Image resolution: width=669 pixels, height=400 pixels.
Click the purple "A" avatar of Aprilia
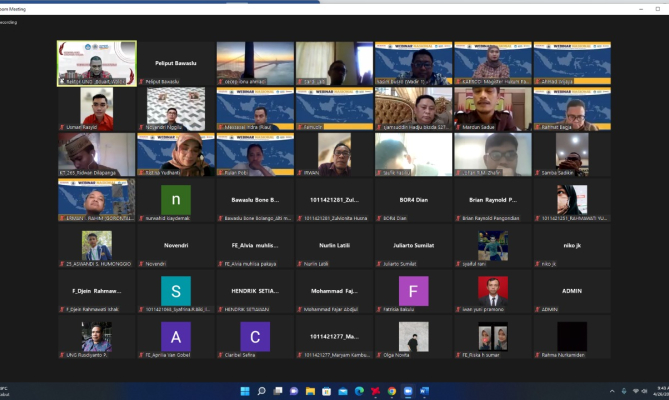(x=176, y=336)
